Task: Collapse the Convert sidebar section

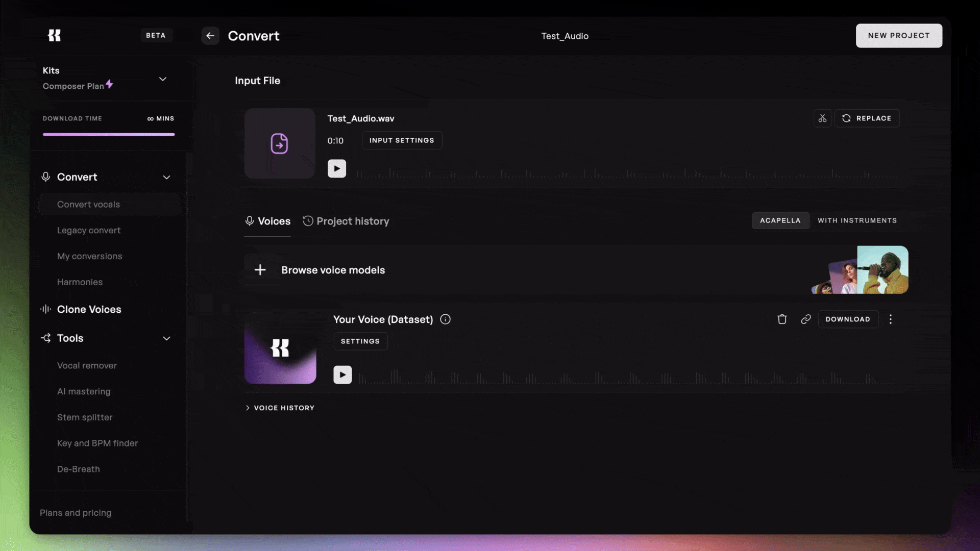Action: [166, 178]
